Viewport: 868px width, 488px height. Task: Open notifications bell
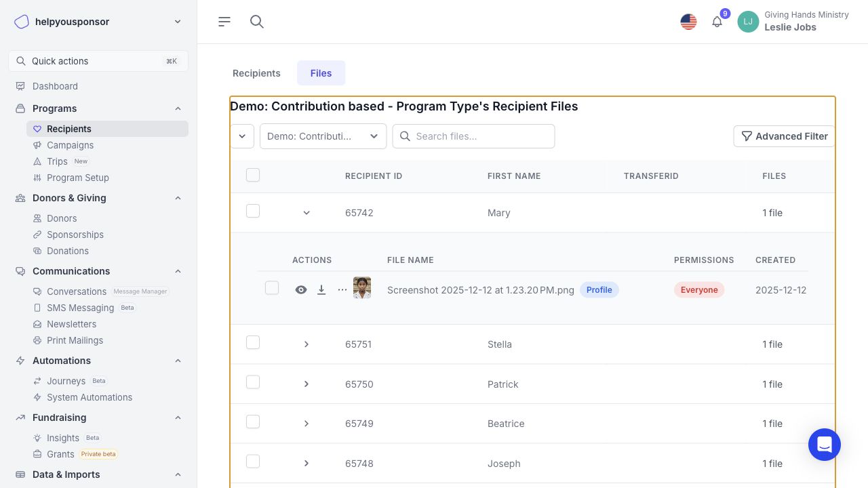[717, 22]
